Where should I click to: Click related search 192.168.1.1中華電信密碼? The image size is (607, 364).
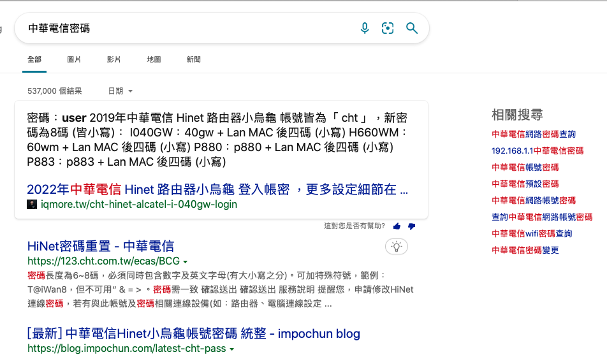click(538, 151)
